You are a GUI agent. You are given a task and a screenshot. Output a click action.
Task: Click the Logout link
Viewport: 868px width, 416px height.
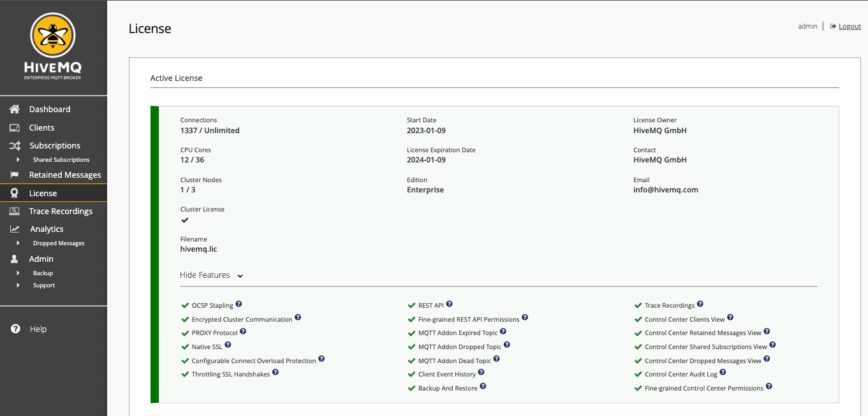click(850, 26)
